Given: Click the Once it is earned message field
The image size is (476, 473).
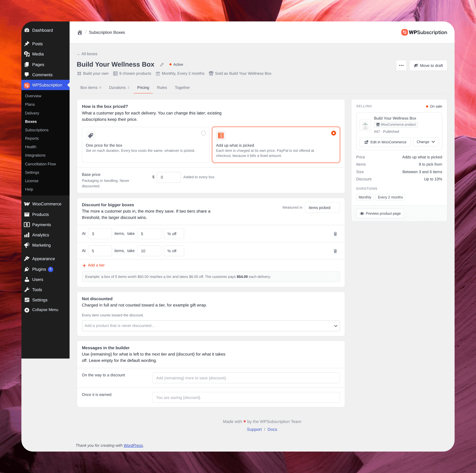Looking at the screenshot, I should 246,398.
